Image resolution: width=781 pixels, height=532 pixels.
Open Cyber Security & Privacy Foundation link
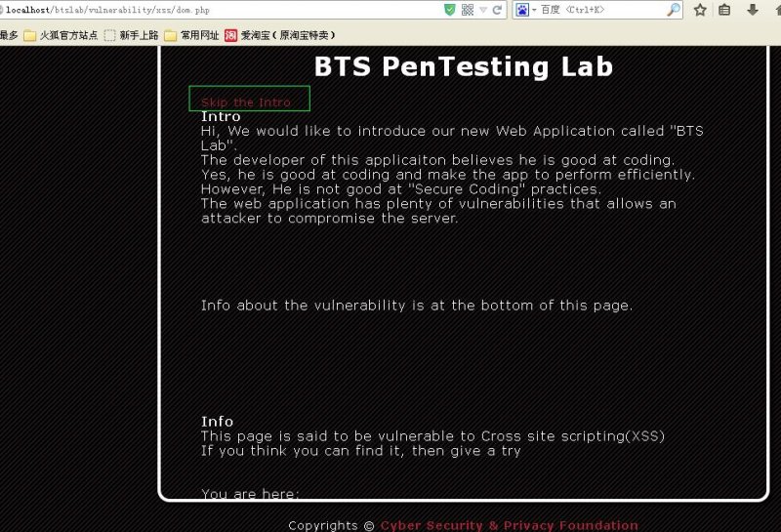(x=509, y=525)
